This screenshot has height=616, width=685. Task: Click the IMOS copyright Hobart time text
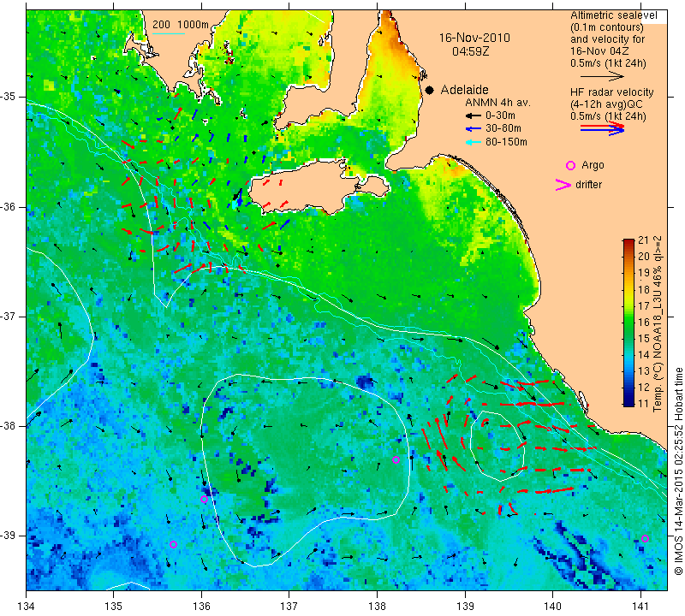(678, 471)
